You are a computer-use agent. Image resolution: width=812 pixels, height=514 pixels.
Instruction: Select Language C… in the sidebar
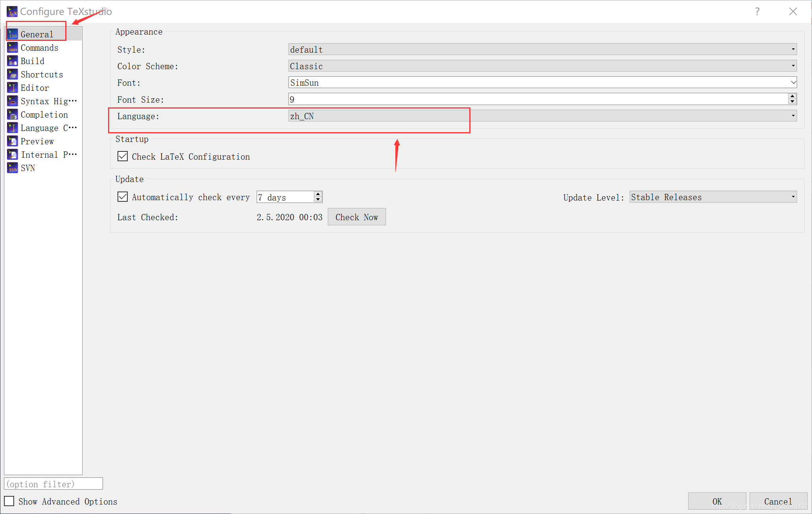tap(43, 128)
